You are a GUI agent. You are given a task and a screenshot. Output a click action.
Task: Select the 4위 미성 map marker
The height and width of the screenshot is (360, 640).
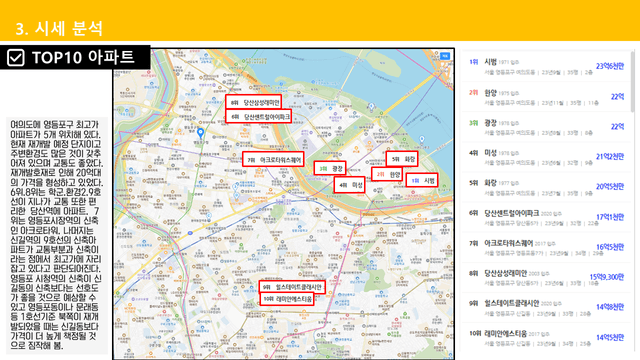pos(349,185)
